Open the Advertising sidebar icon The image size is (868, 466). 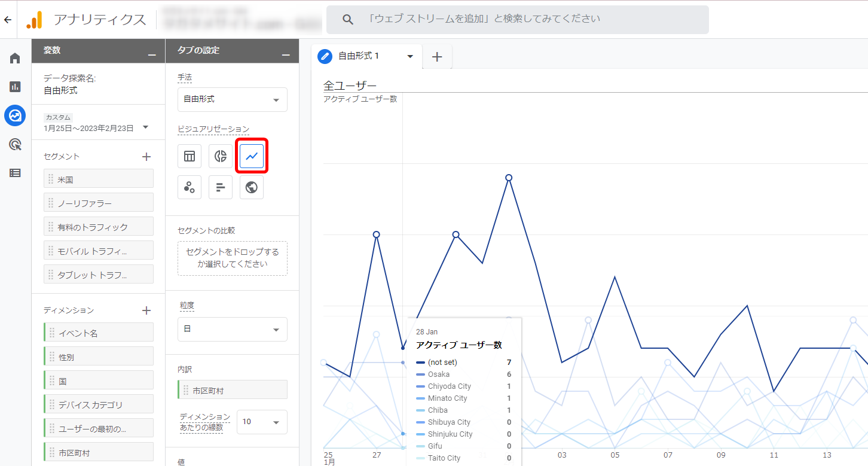pos(15,144)
